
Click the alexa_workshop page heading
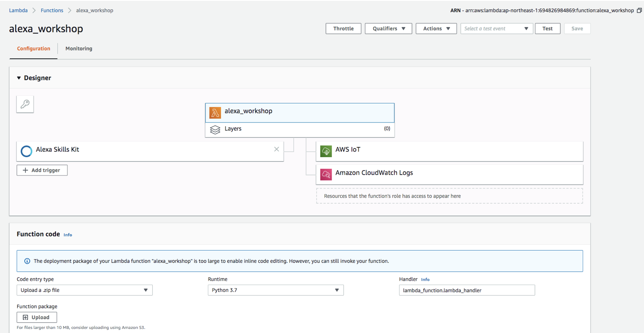46,29
